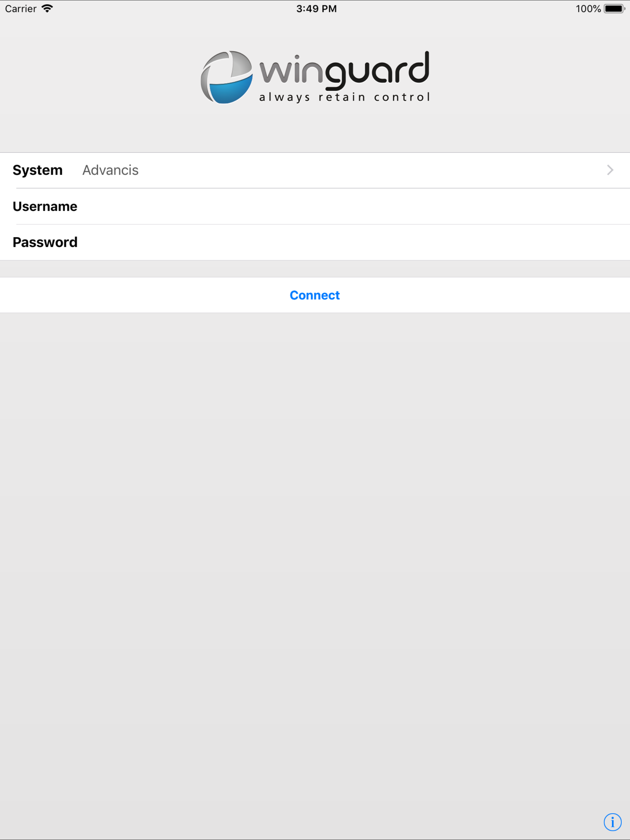This screenshot has width=630, height=840.
Task: Tap the Advancis system value
Action: click(110, 170)
